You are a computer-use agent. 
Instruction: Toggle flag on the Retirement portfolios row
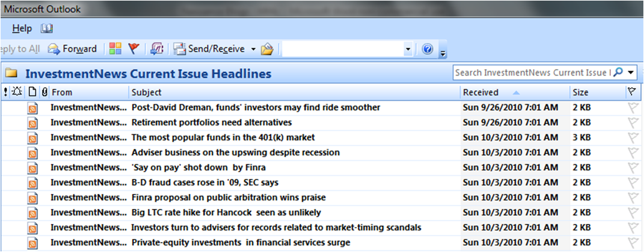tap(633, 123)
